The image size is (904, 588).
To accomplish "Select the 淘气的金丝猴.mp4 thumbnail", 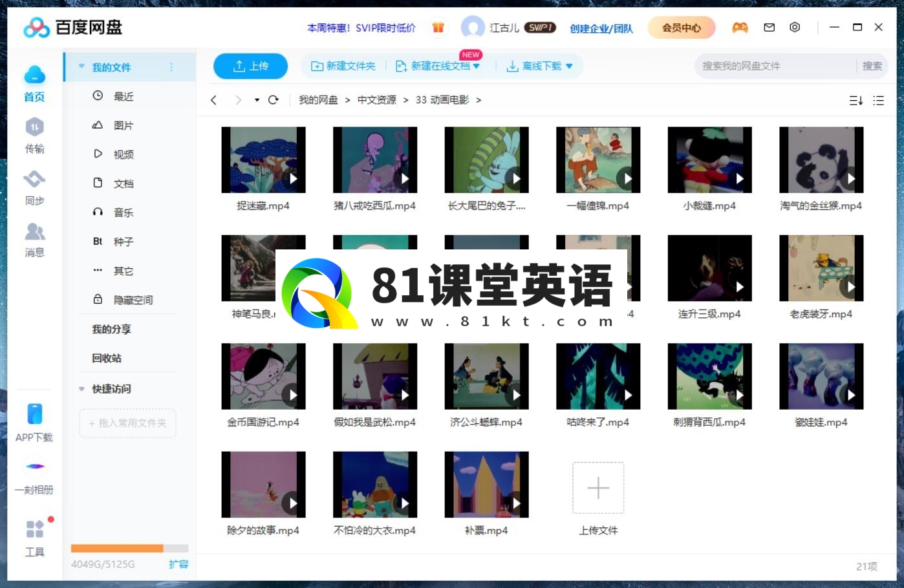I will tap(821, 160).
